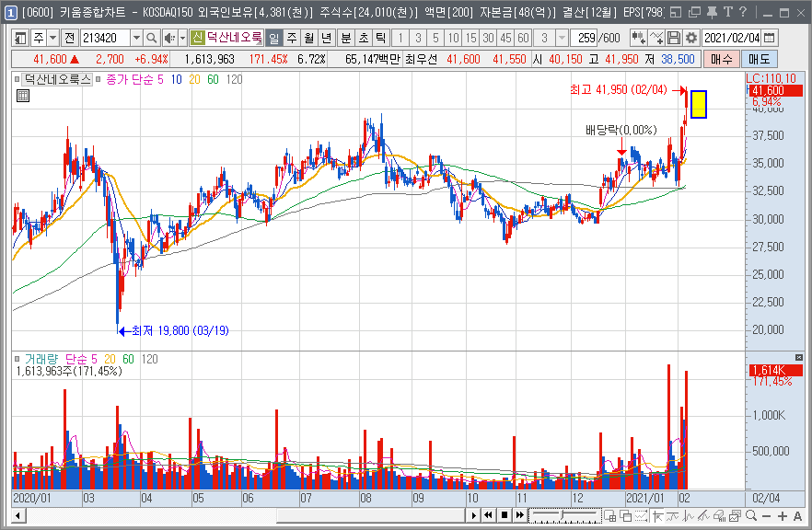Open chart settings gear icon
812x530 pixels.
690,38
